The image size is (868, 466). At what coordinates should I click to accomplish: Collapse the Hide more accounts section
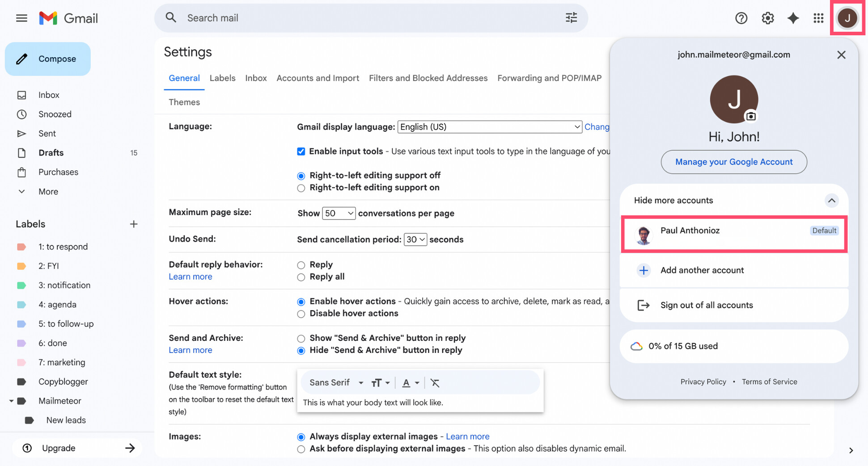point(832,201)
